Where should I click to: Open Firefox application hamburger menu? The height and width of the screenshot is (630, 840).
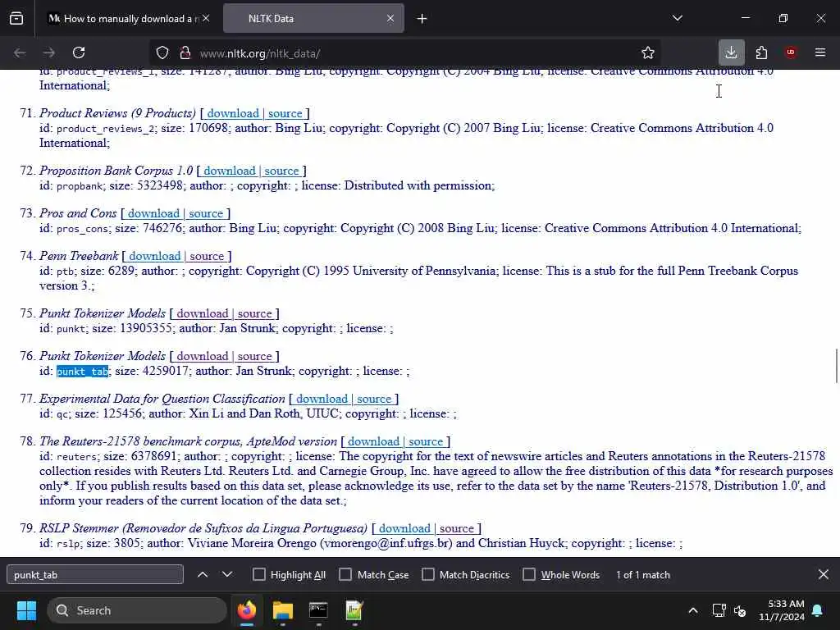(x=820, y=52)
